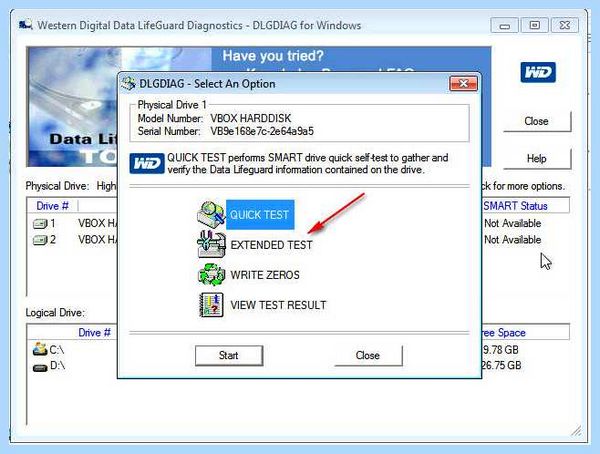Click the VIEW TEST RESULT notebook icon
The image size is (600, 454).
211,305
